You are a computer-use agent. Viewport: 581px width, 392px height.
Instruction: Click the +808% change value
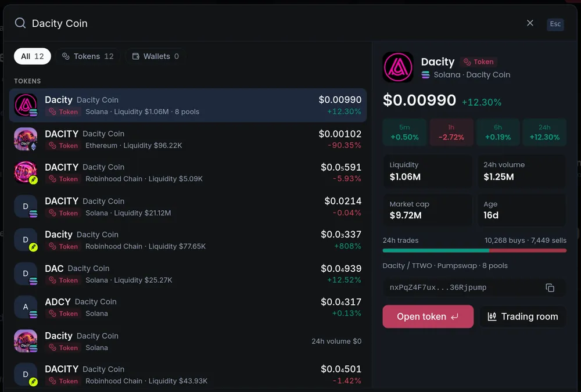[x=347, y=246]
